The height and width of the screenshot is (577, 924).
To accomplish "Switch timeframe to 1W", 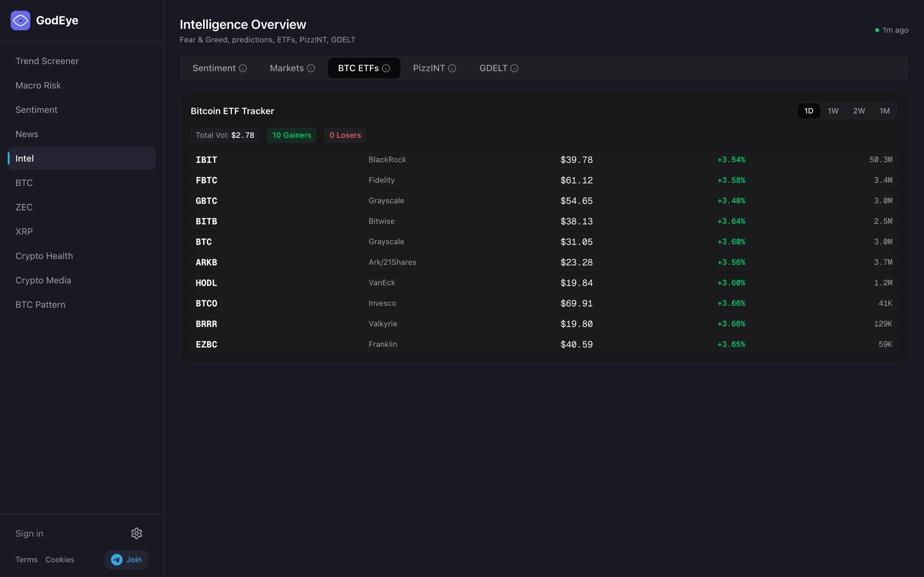I will pyautogui.click(x=833, y=111).
